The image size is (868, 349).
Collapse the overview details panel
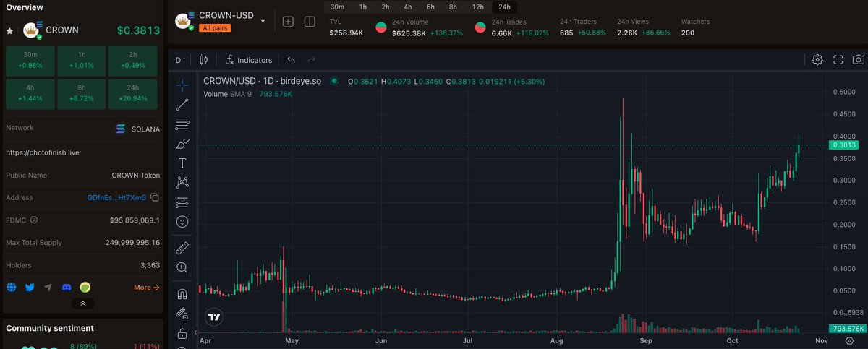[x=82, y=304]
